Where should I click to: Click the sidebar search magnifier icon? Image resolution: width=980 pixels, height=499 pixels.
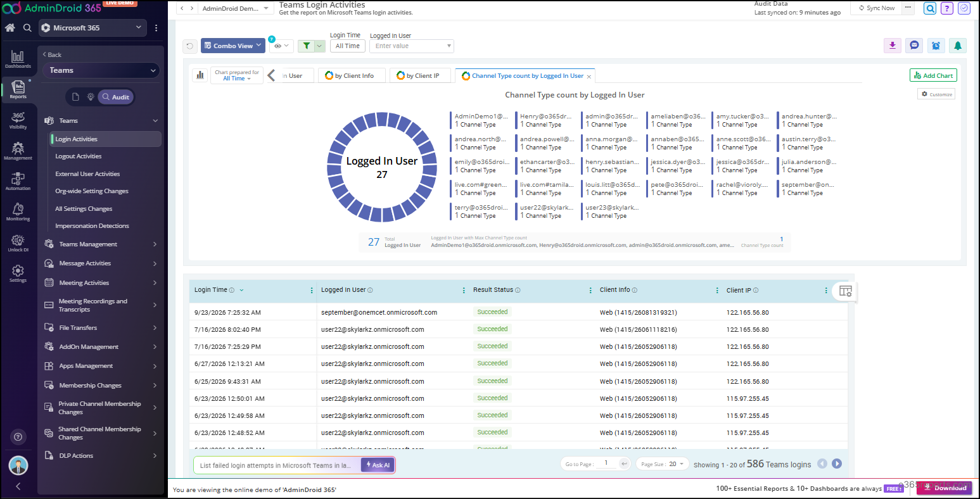pyautogui.click(x=27, y=28)
